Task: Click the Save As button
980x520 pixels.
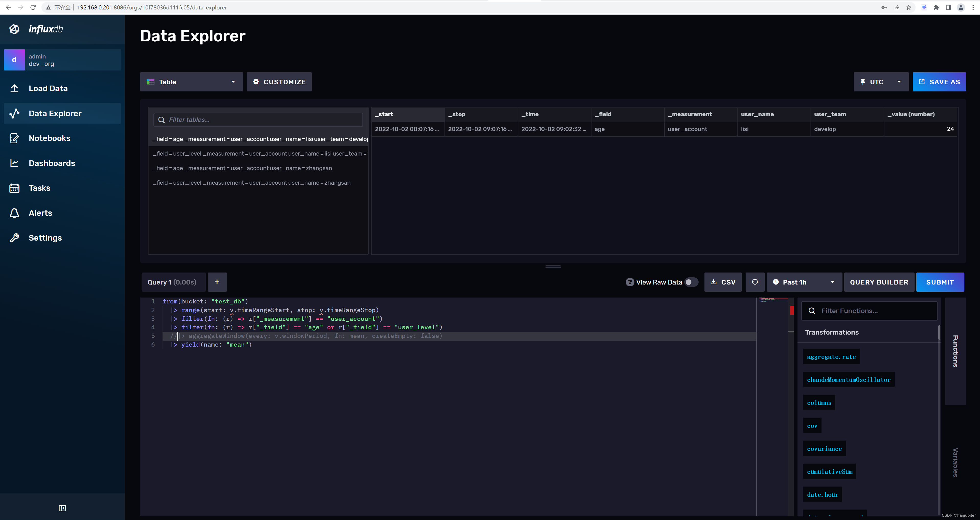Action: 939,82
